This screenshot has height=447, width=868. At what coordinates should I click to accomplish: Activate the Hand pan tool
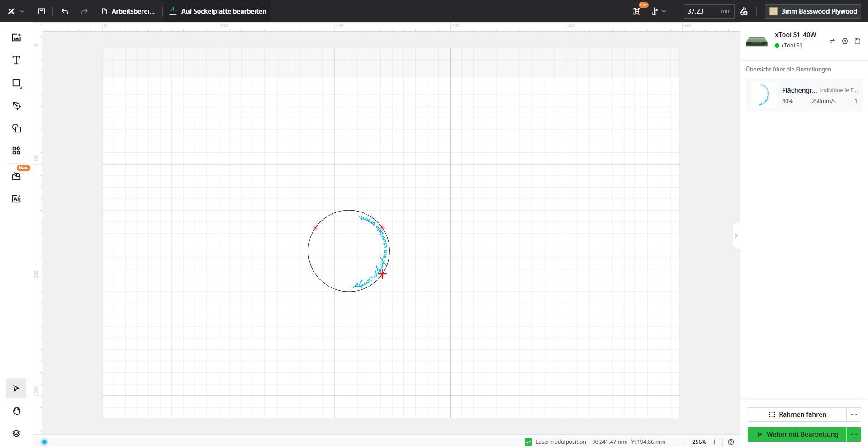pyautogui.click(x=16, y=411)
